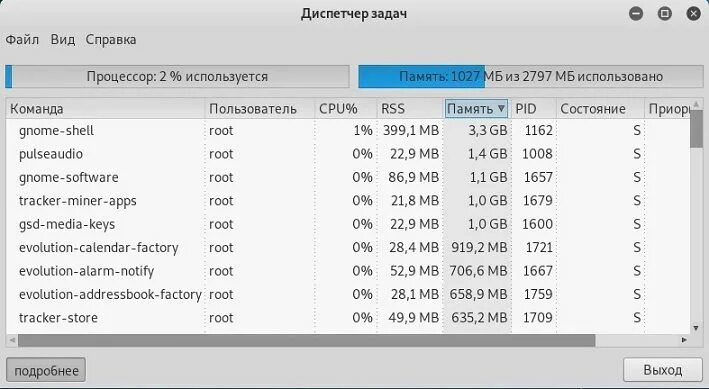Sort by the RSS column header

point(410,109)
